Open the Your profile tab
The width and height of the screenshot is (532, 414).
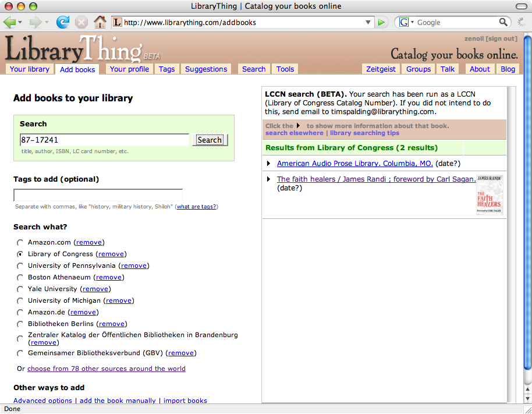tap(129, 69)
